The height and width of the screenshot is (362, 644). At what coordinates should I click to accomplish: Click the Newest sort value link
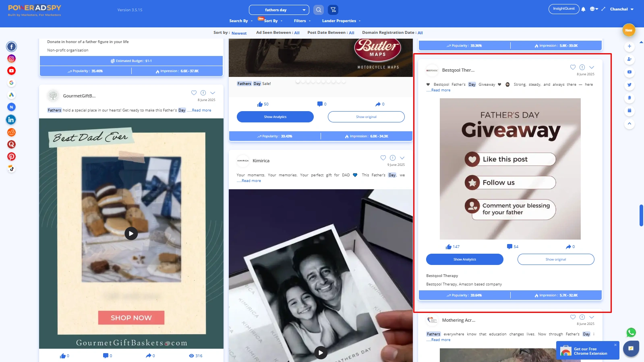point(239,33)
